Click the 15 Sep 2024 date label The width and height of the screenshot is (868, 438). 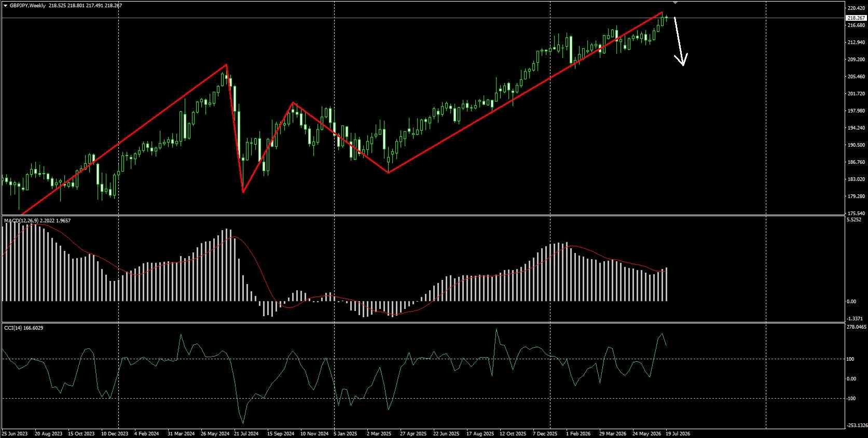click(x=281, y=433)
